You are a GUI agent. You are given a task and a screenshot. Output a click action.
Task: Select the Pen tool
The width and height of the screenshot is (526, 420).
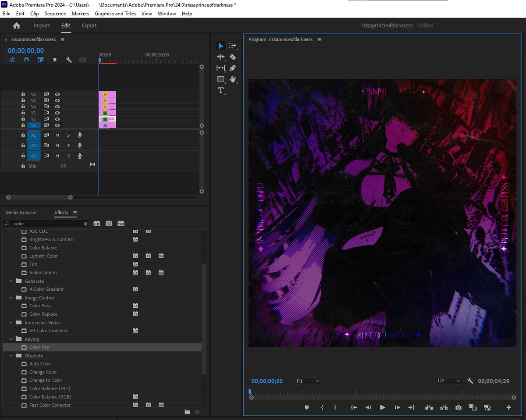point(233,68)
